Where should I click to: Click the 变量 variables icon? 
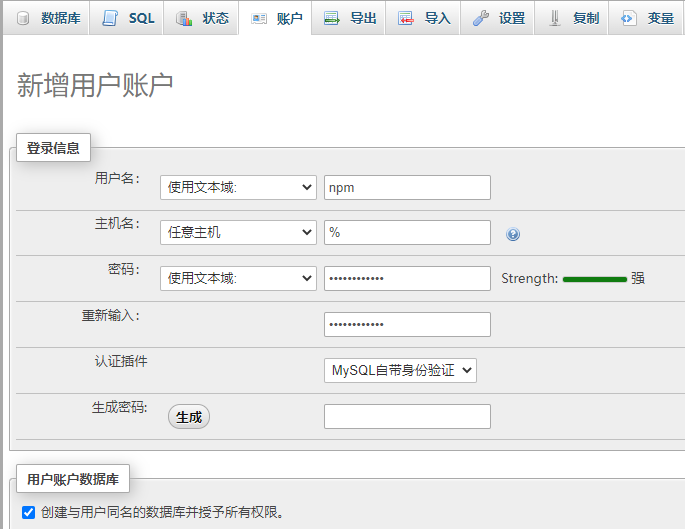[x=628, y=18]
